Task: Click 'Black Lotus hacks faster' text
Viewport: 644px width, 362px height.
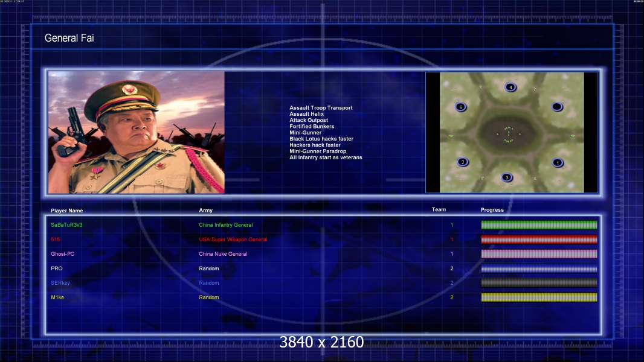Action: [321, 139]
